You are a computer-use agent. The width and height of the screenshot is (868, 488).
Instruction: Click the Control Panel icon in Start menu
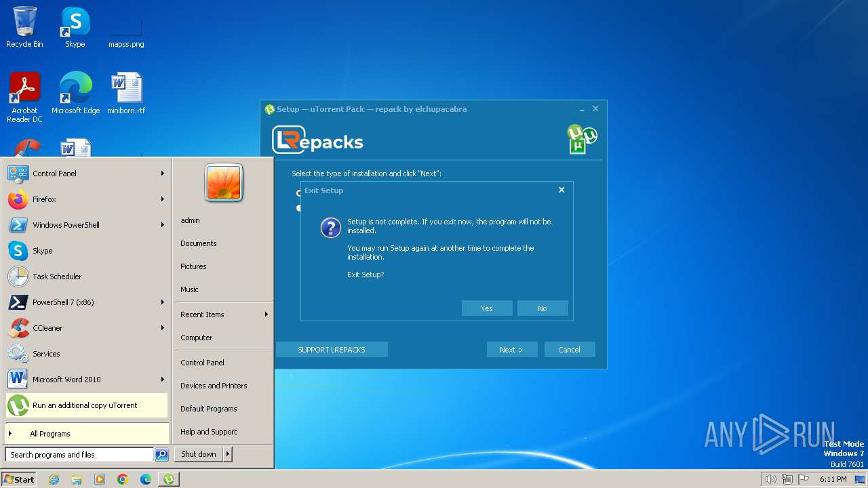[18, 174]
